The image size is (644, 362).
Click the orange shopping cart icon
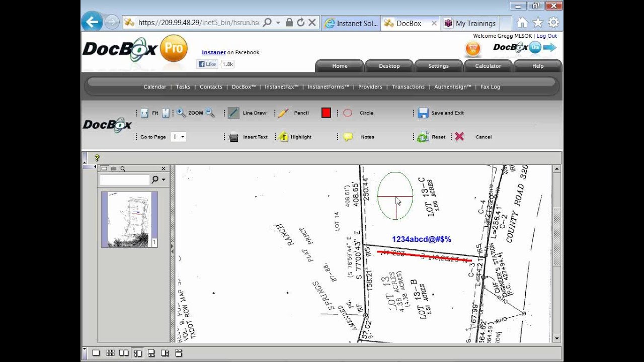pos(473,49)
